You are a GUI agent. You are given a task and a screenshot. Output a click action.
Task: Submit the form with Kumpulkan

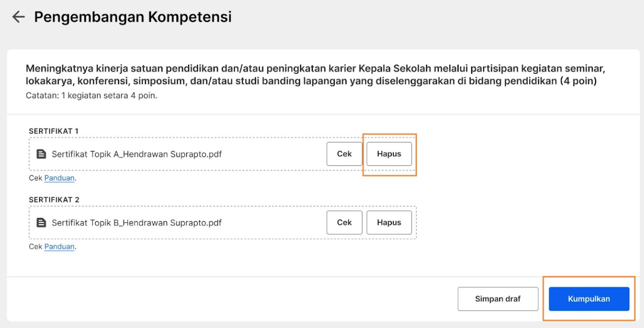click(589, 299)
